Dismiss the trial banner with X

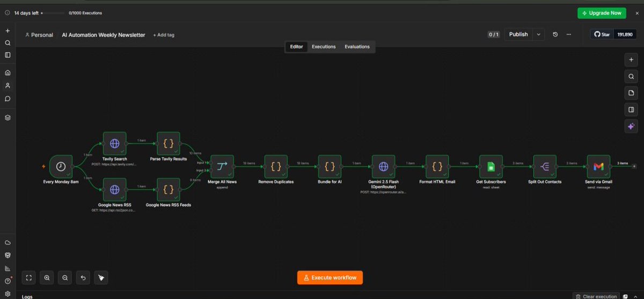[637, 13]
